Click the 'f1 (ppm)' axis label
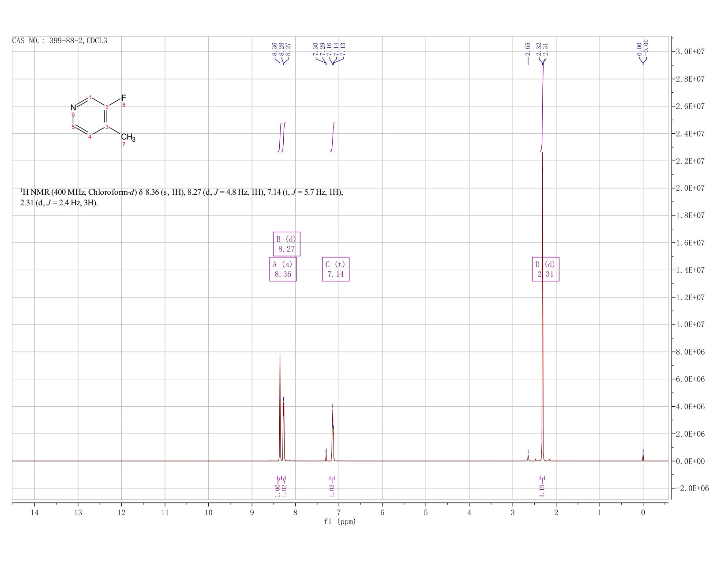 (340, 521)
